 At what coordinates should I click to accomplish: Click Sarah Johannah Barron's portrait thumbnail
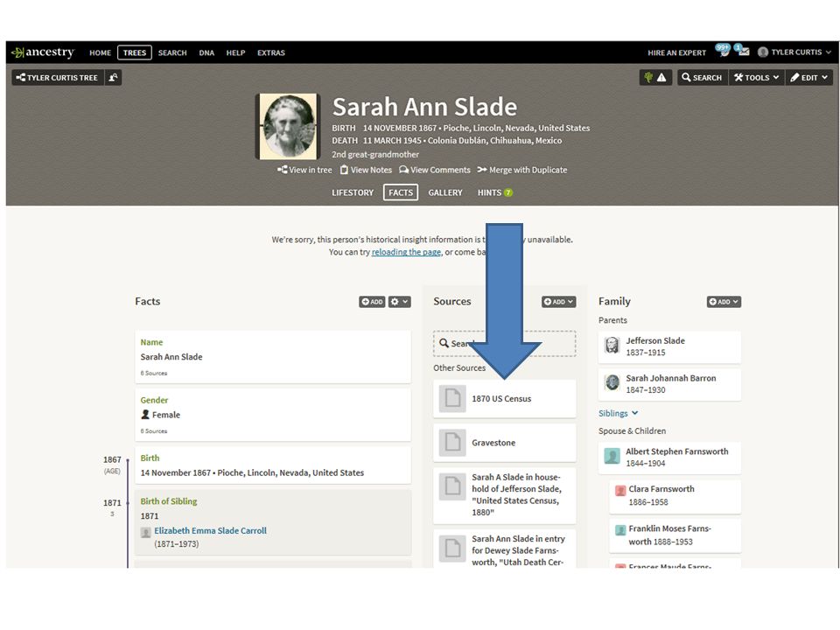pyautogui.click(x=612, y=383)
